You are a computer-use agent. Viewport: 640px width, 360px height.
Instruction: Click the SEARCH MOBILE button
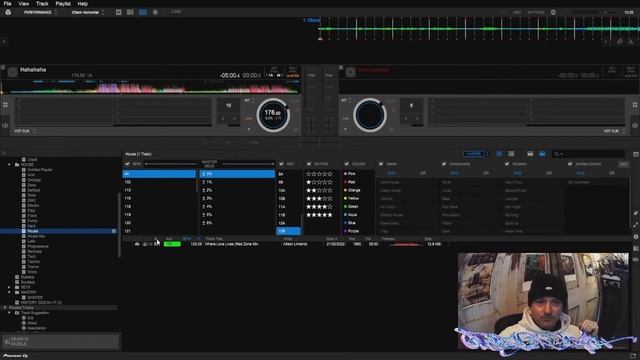[60, 341]
